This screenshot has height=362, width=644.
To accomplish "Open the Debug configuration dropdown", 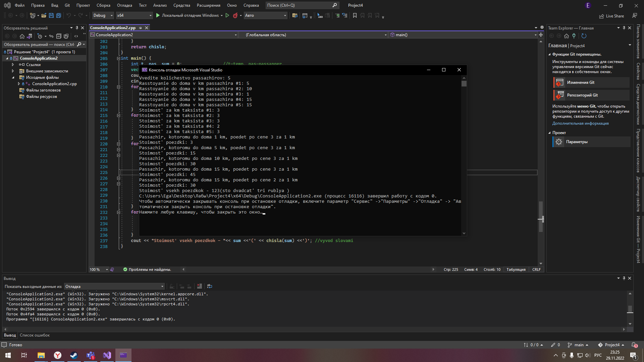I will (103, 15).
